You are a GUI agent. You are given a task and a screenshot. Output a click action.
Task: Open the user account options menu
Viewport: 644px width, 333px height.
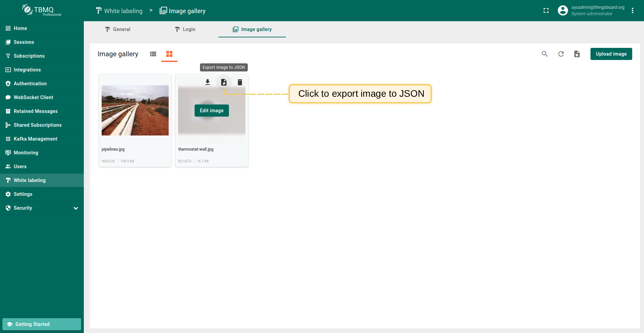click(x=633, y=11)
